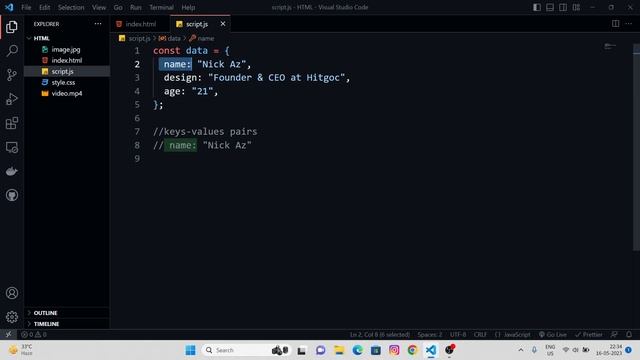The height and width of the screenshot is (360, 640).
Task: Click Prettier in the status bar
Action: tap(589, 334)
